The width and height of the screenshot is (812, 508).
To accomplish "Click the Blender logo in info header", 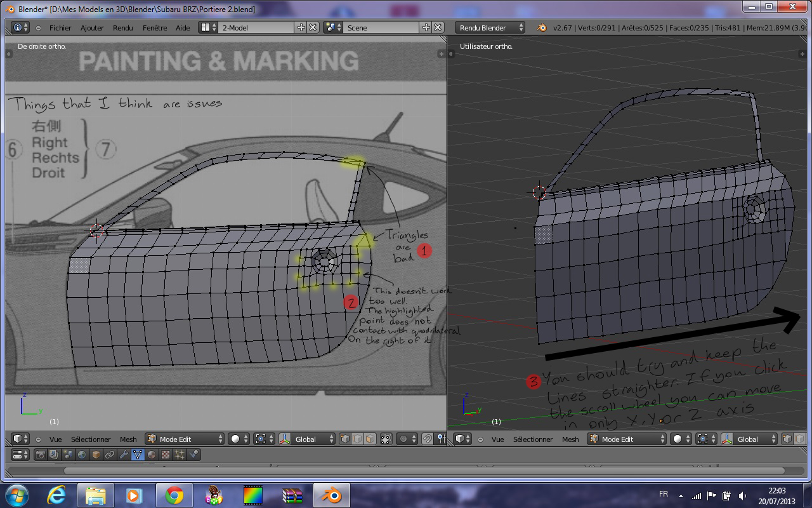I will click(x=542, y=27).
